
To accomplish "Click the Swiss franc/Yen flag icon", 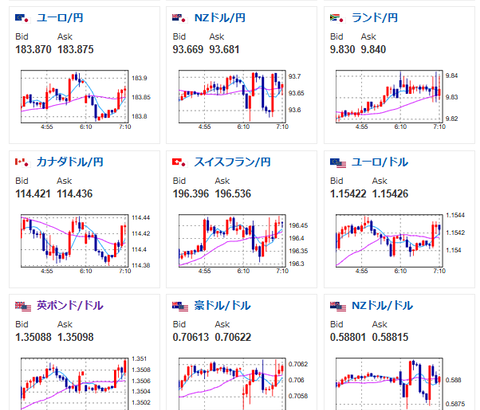I will [x=180, y=162].
